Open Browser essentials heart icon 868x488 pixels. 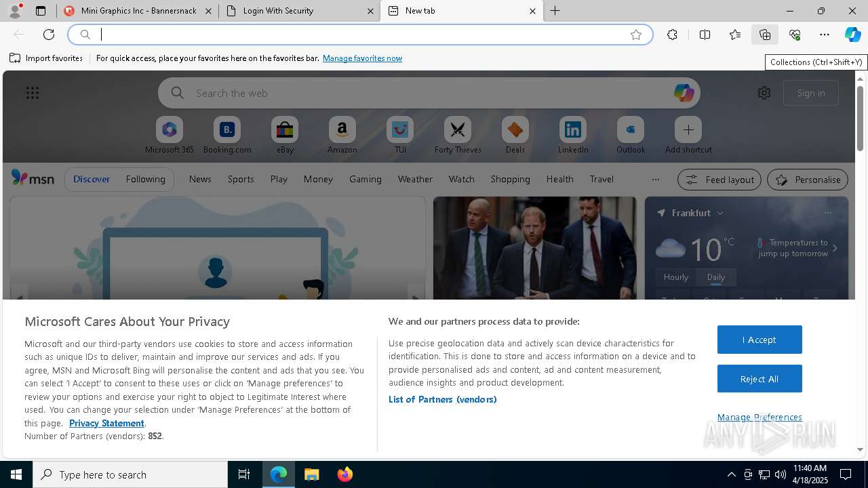[x=795, y=35]
